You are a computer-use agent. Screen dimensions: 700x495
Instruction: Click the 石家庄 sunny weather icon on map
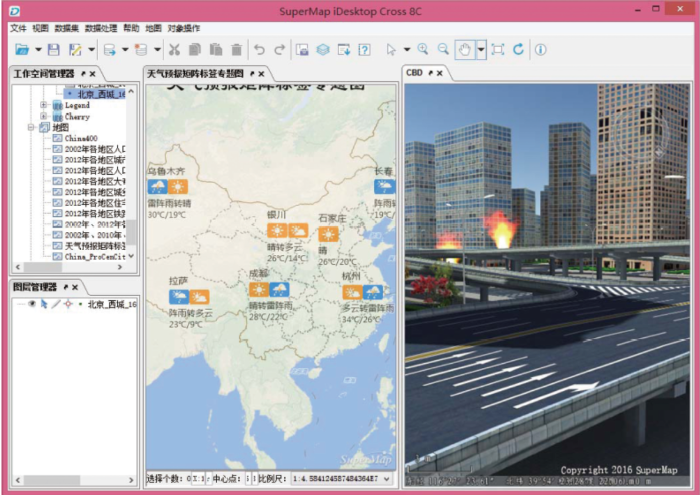pyautogui.click(x=328, y=234)
